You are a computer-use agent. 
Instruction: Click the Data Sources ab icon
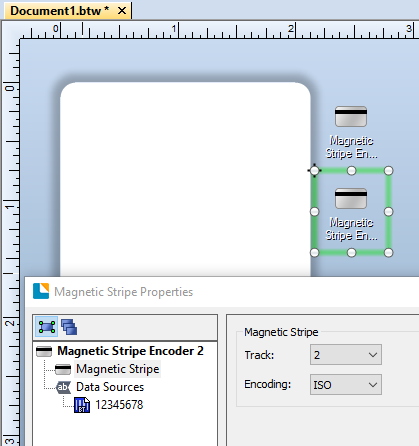coord(63,387)
